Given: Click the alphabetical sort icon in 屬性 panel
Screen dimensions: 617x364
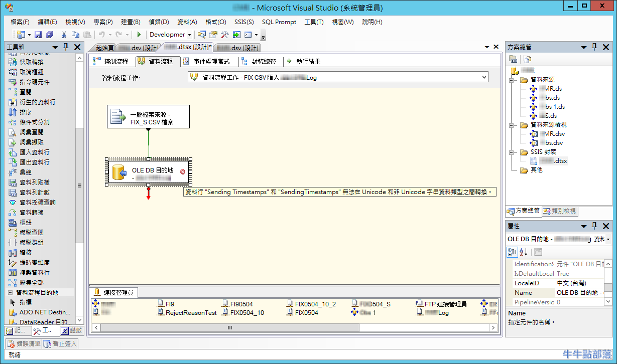Looking at the screenshot, I should coord(523,252).
